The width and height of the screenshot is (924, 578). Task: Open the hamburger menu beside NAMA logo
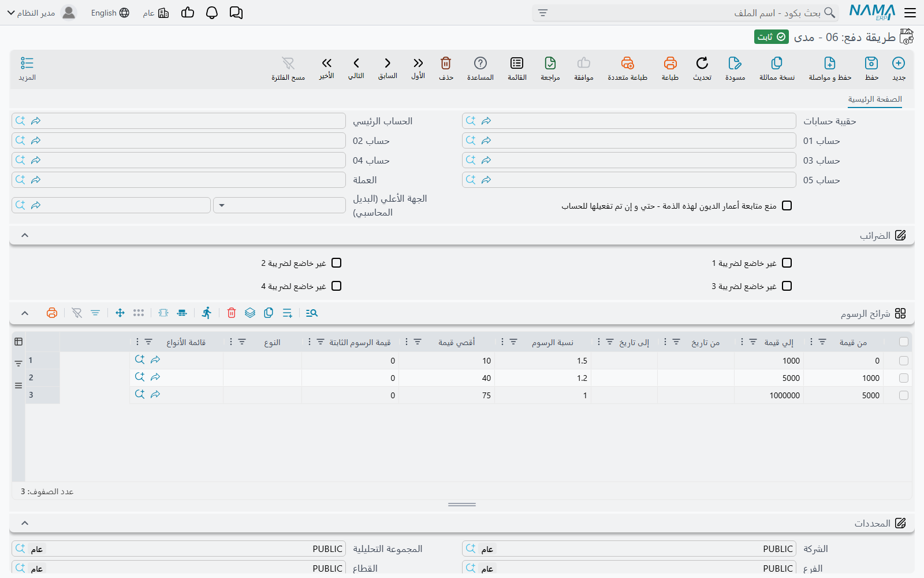pos(910,13)
